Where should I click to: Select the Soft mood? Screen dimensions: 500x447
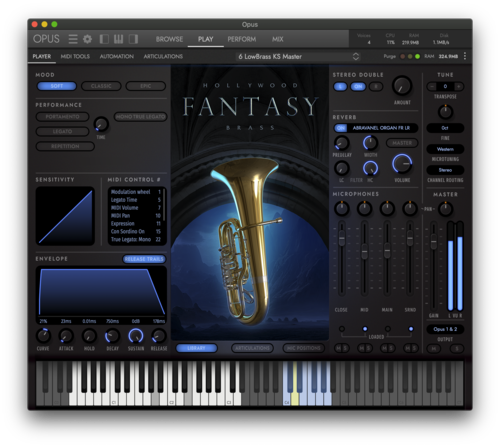pyautogui.click(x=57, y=86)
